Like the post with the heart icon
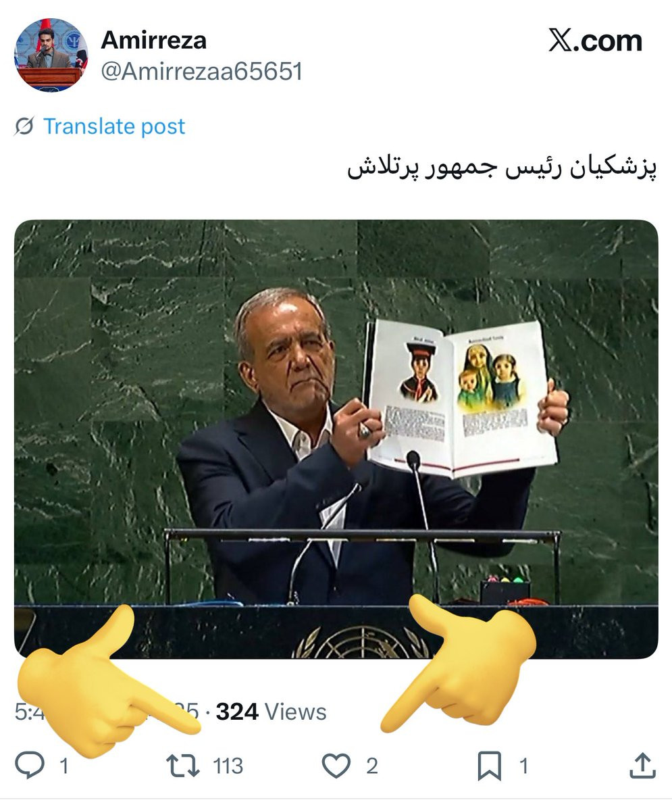Viewport: 672px width, 811px height. (x=336, y=766)
